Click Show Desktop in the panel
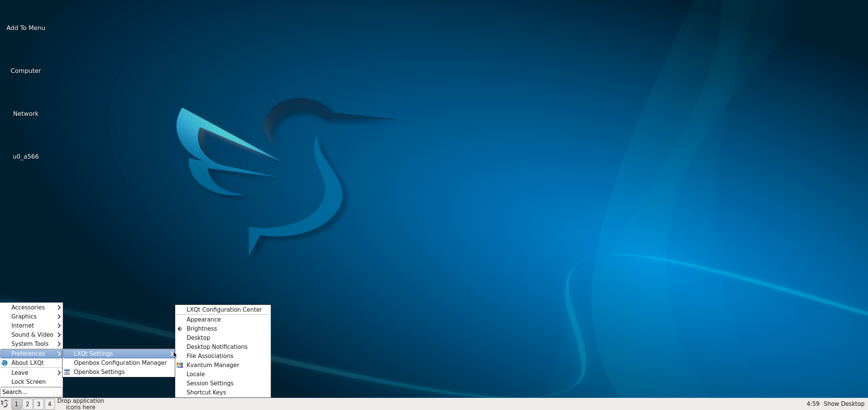 click(x=844, y=404)
